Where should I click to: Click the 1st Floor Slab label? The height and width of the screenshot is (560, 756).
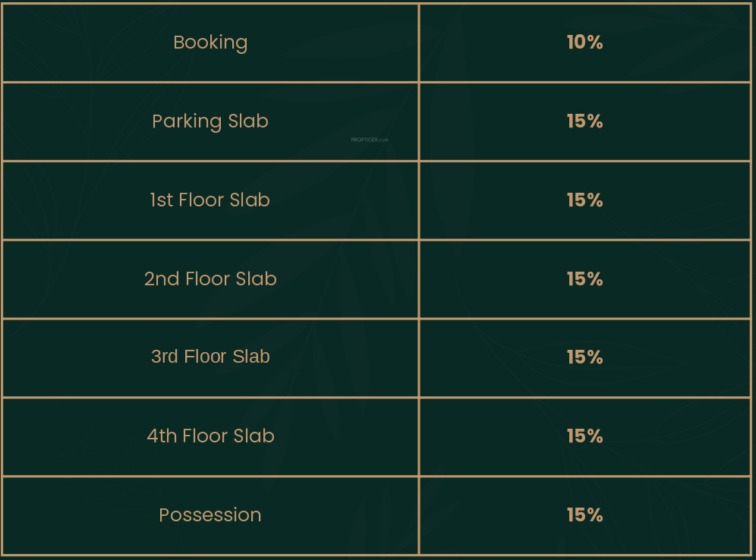210,200
